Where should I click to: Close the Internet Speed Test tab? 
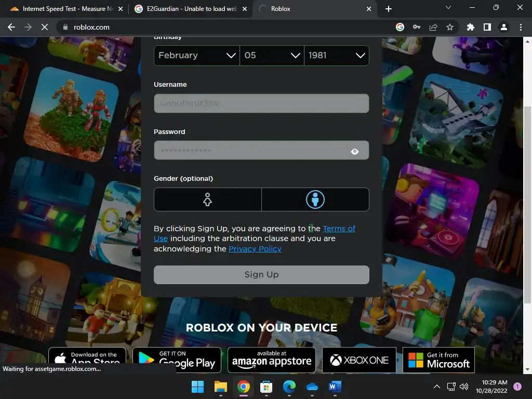(x=121, y=9)
